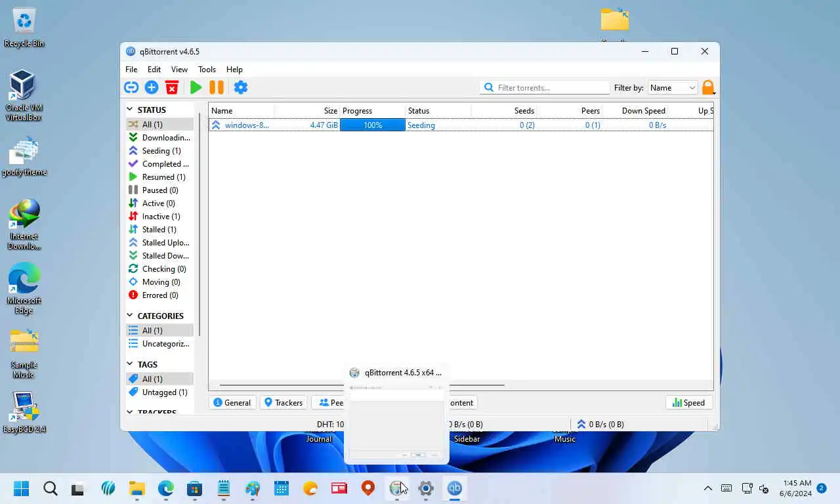This screenshot has width=840, height=504.
Task: Select the Seeding (1) status filter
Action: (159, 151)
